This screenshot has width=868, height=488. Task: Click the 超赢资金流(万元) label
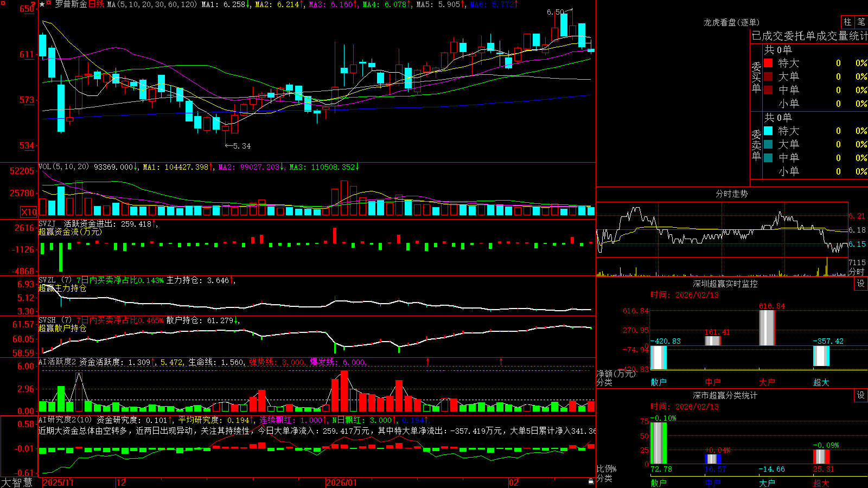click(x=70, y=232)
